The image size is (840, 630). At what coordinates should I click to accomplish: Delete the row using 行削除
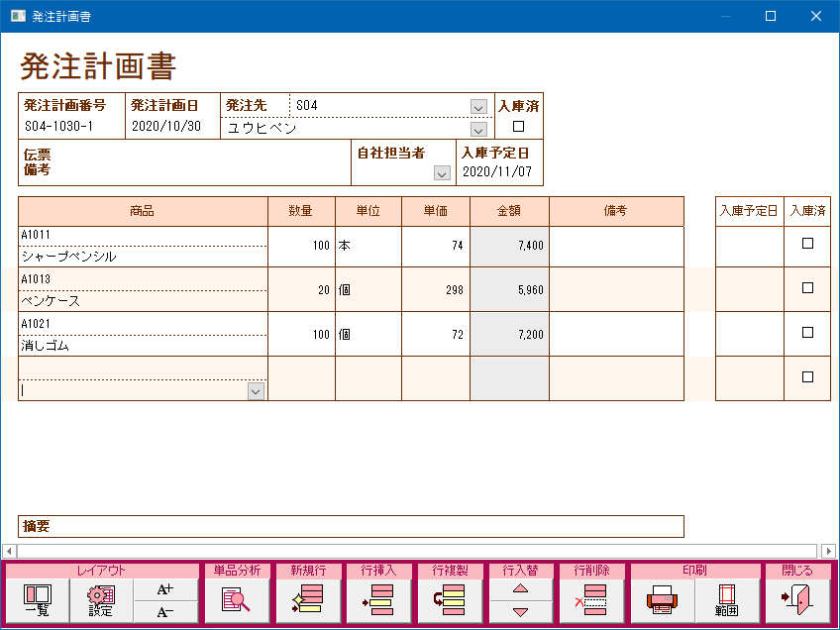(x=591, y=601)
